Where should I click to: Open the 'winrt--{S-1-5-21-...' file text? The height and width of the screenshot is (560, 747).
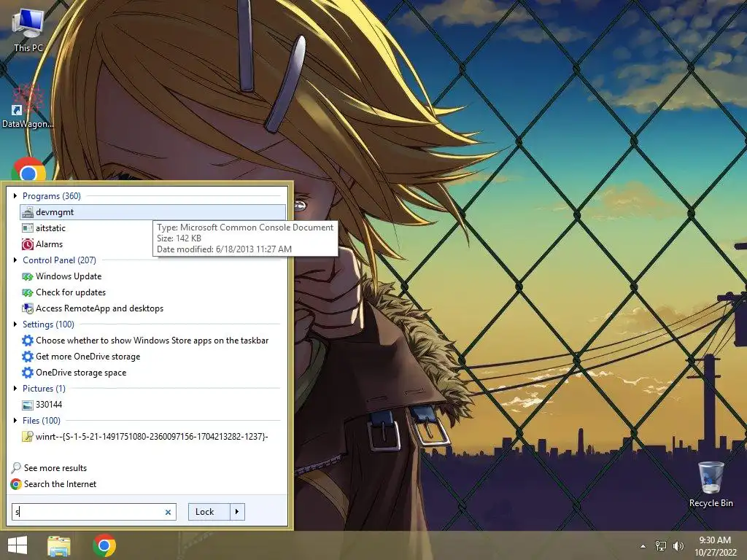coord(152,437)
